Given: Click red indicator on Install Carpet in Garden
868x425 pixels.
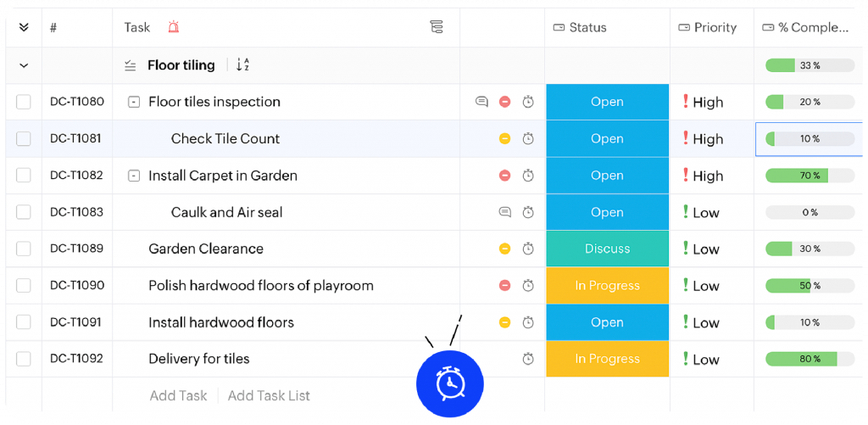Looking at the screenshot, I should click(504, 176).
